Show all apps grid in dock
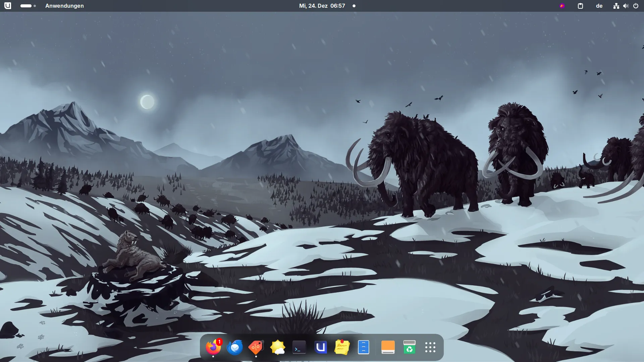644x362 pixels. [430, 347]
